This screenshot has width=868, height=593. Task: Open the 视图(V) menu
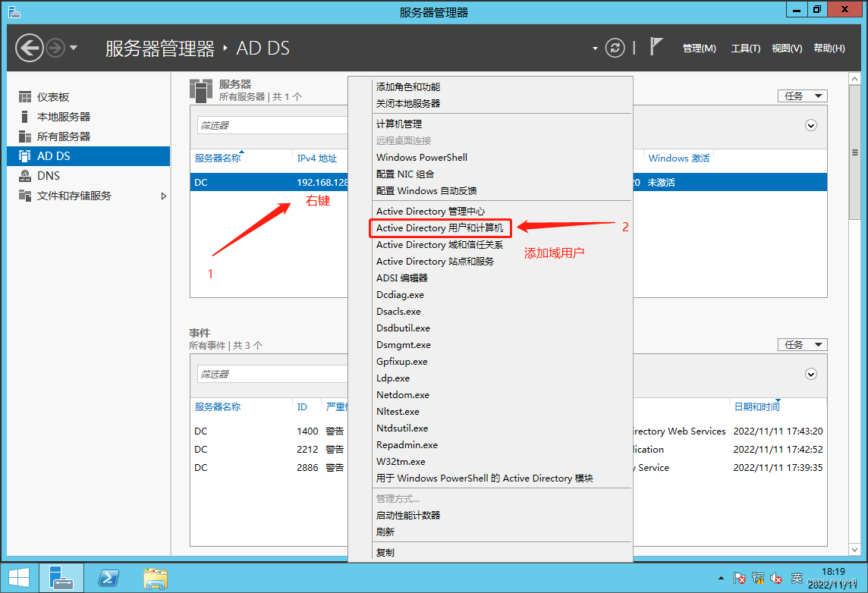click(787, 48)
